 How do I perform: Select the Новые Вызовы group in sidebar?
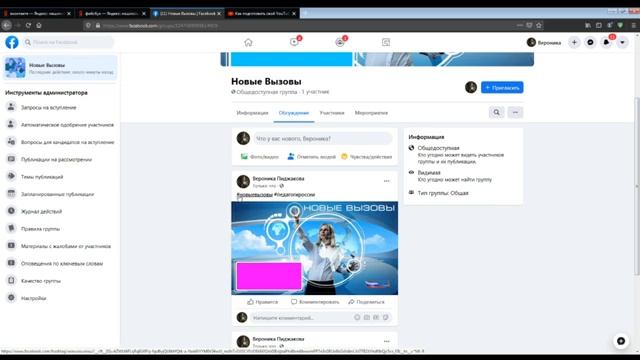pos(60,68)
